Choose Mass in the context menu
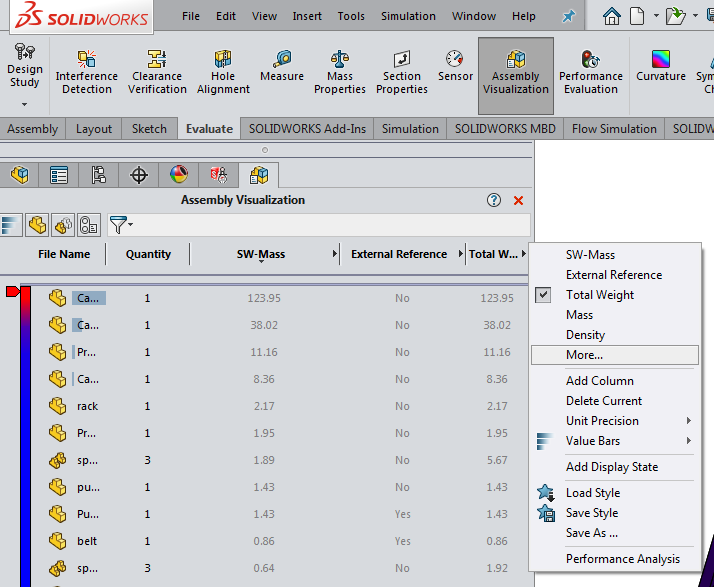The image size is (714, 587). 615,315
